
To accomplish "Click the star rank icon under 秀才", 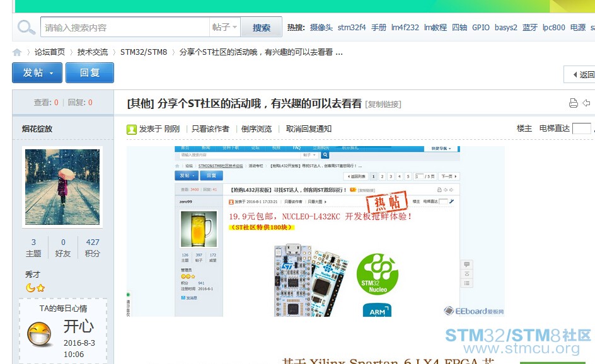I will [x=40, y=288].
